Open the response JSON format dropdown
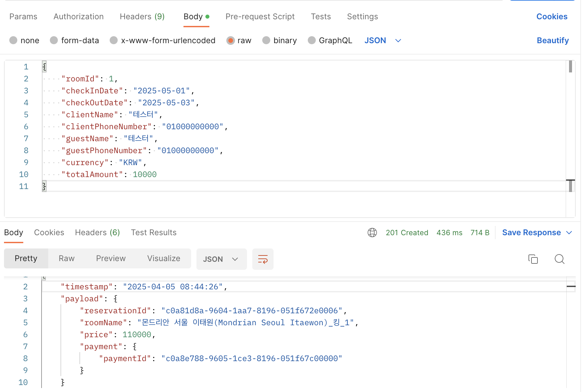Viewport: 583px width, 392px height. [x=221, y=259]
